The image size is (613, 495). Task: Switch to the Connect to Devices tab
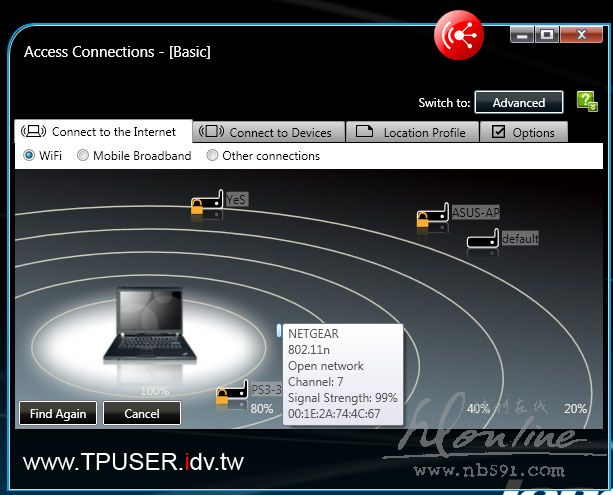(269, 132)
